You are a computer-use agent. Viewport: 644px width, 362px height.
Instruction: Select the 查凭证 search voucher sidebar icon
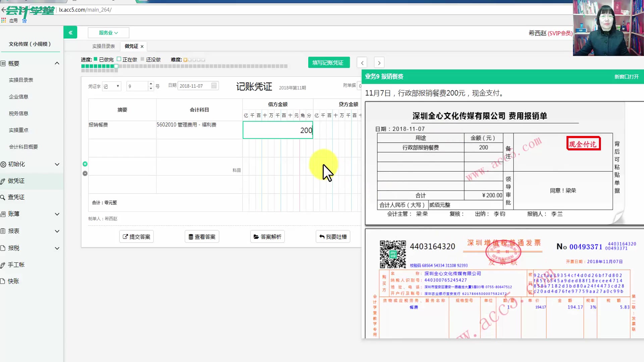click(17, 197)
